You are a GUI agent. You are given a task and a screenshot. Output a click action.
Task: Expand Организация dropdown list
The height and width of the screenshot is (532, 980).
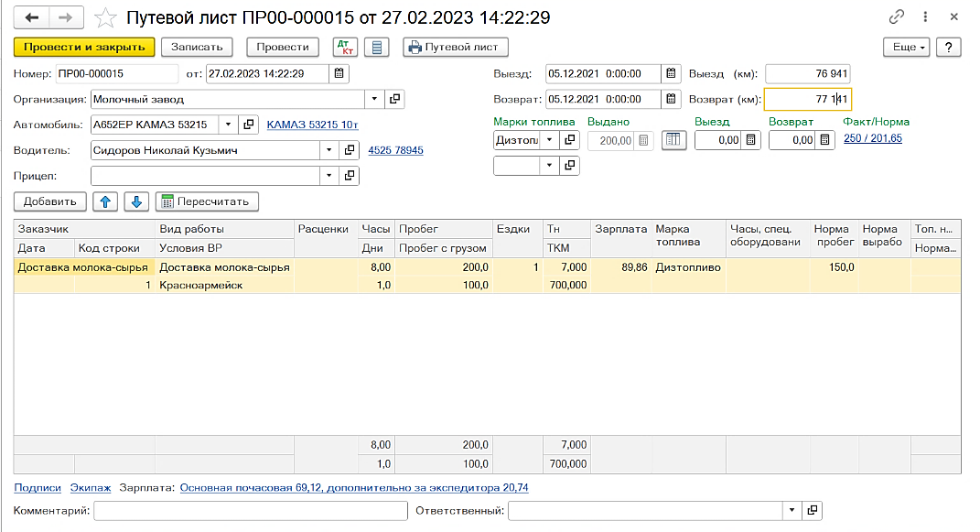tap(373, 99)
